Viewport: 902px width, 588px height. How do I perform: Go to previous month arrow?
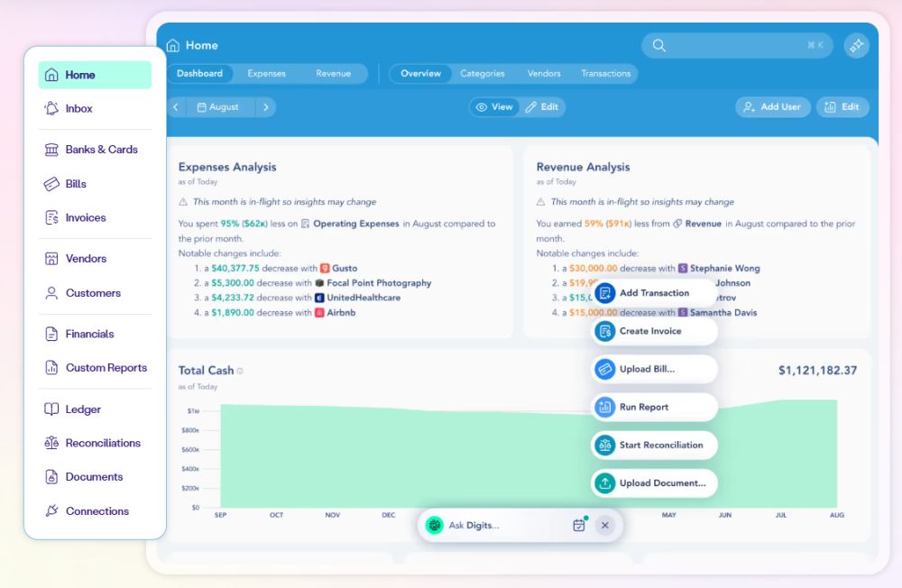(x=177, y=107)
